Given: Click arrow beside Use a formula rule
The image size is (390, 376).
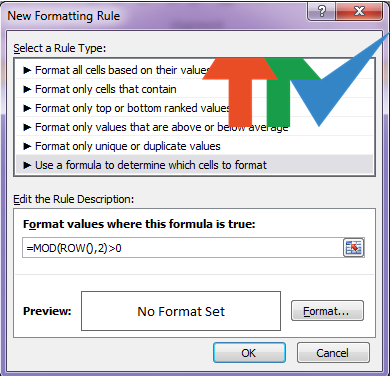Looking at the screenshot, I should click(x=27, y=165).
